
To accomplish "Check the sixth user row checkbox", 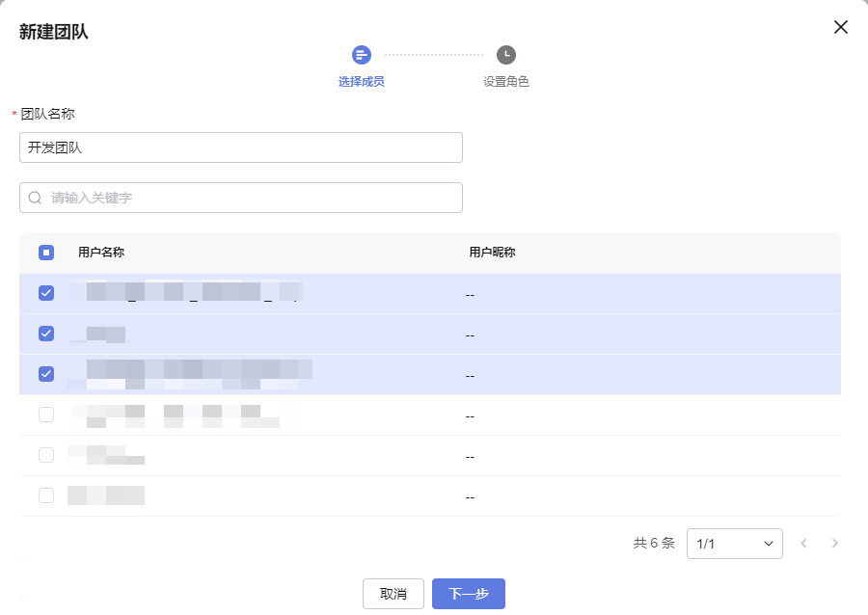I will tap(46, 495).
